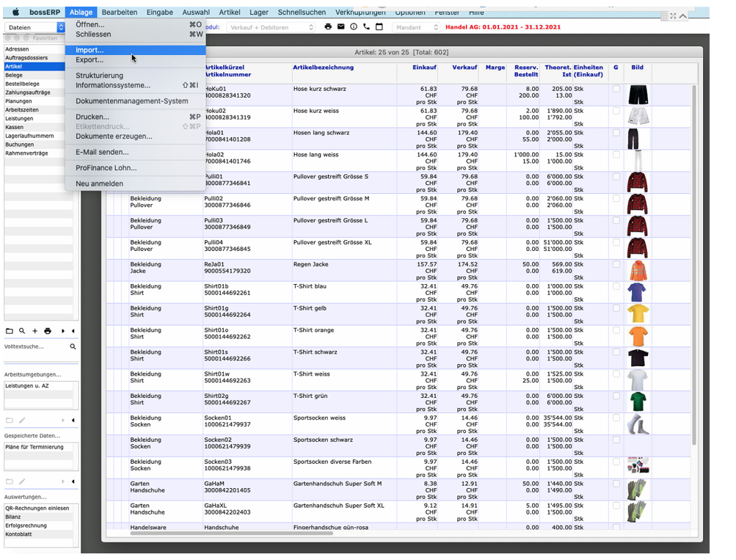Click the Apple menu icon

(x=14, y=12)
